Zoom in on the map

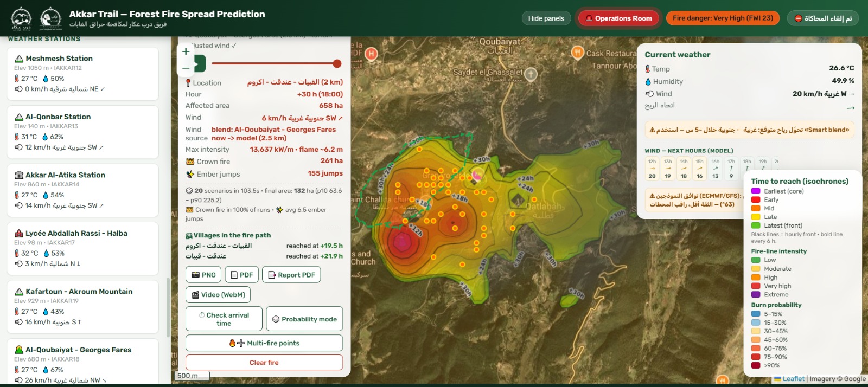point(186,51)
